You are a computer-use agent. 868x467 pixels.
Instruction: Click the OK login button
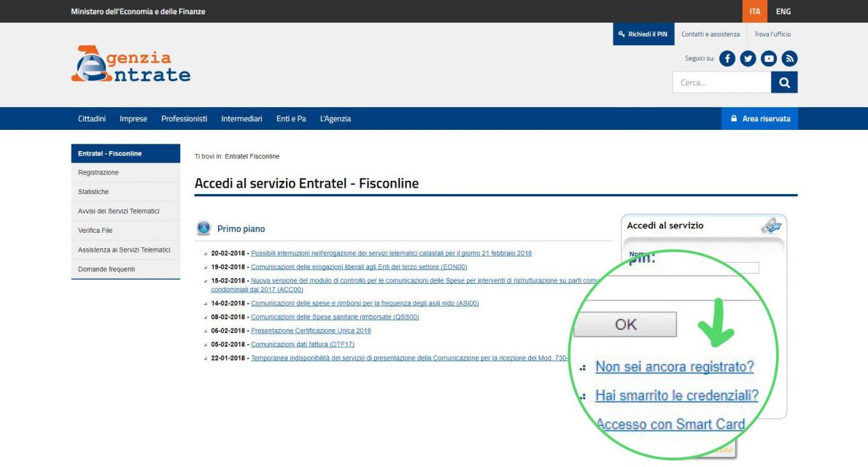(x=625, y=324)
